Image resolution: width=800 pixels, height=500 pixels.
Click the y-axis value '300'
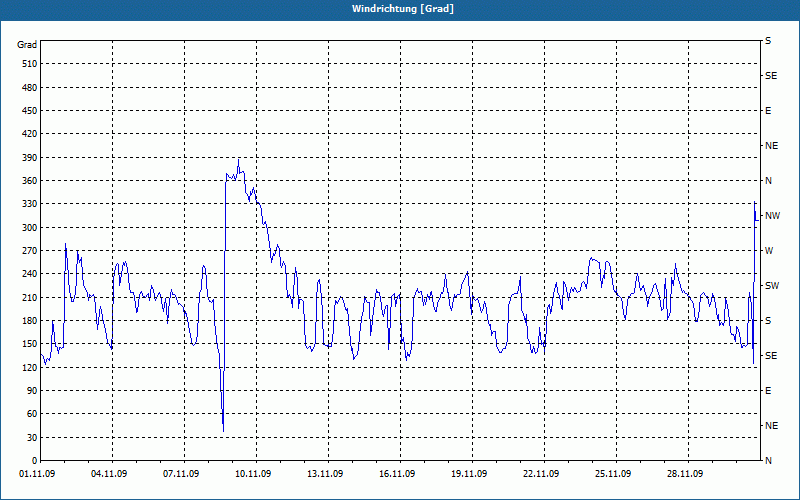(30, 228)
